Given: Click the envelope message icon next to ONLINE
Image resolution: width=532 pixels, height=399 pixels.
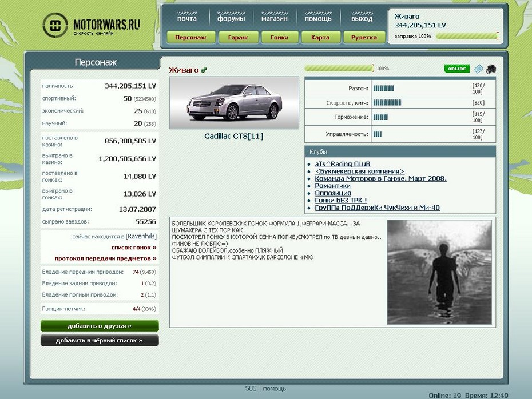Looking at the screenshot, I should (x=478, y=69).
